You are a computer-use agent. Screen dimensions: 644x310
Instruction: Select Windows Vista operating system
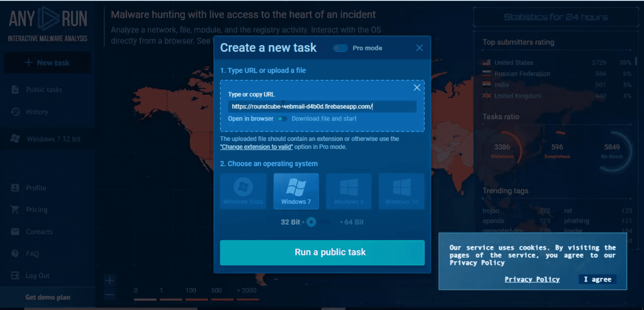tap(243, 191)
